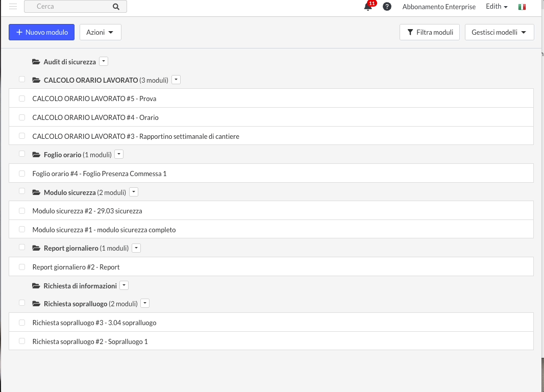This screenshot has height=392, width=544.
Task: Open the Edith user menu
Action: pos(497,7)
